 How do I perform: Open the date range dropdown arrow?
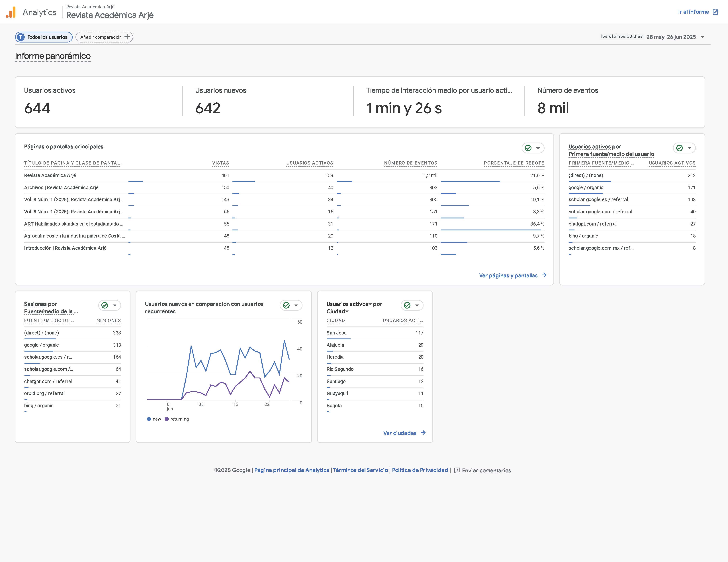tap(702, 37)
